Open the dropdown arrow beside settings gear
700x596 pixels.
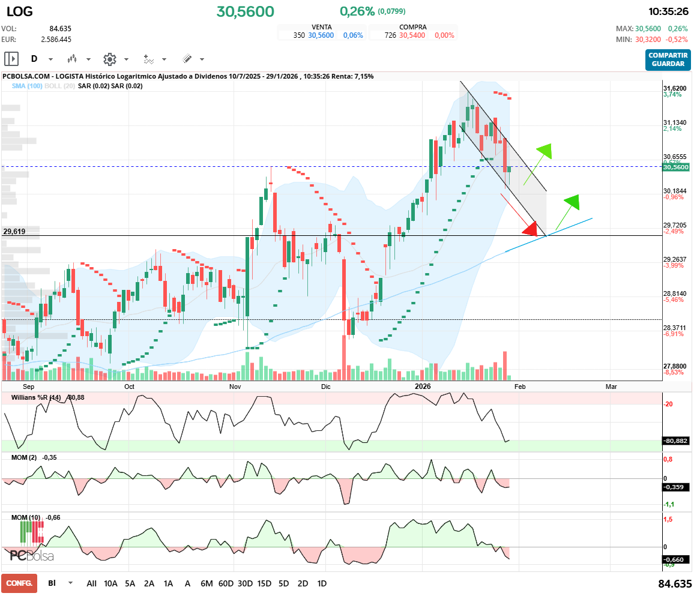coord(126,59)
